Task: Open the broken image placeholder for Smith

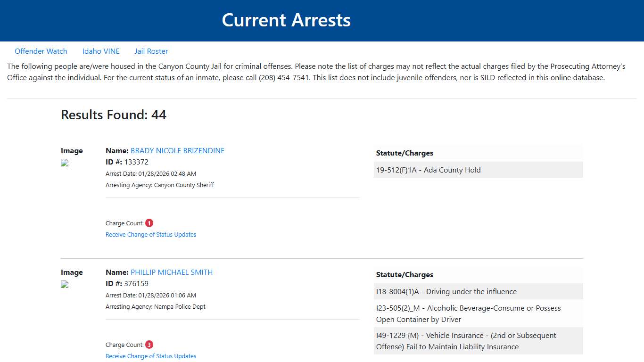Action: click(x=64, y=284)
